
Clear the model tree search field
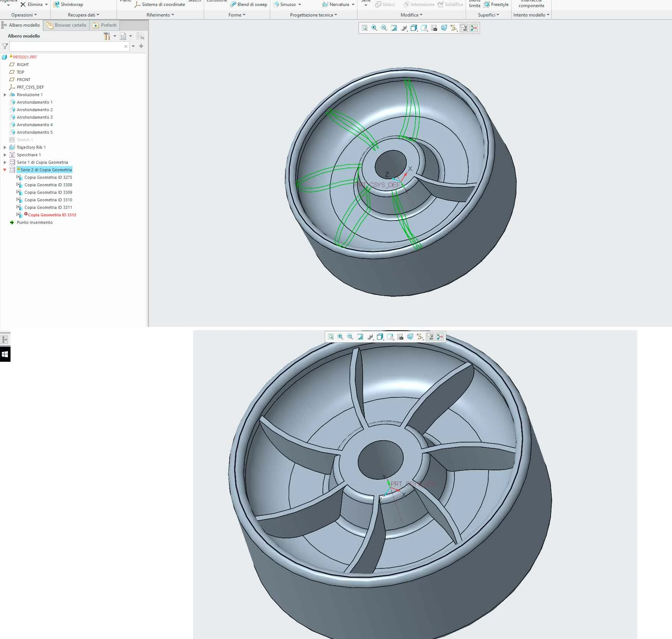point(126,46)
